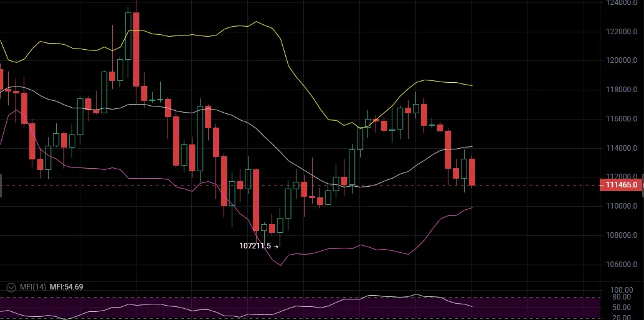Viewport: 644px width, 320px height.
Task: Click the 100.00 MFI axis label
Action: (622, 290)
